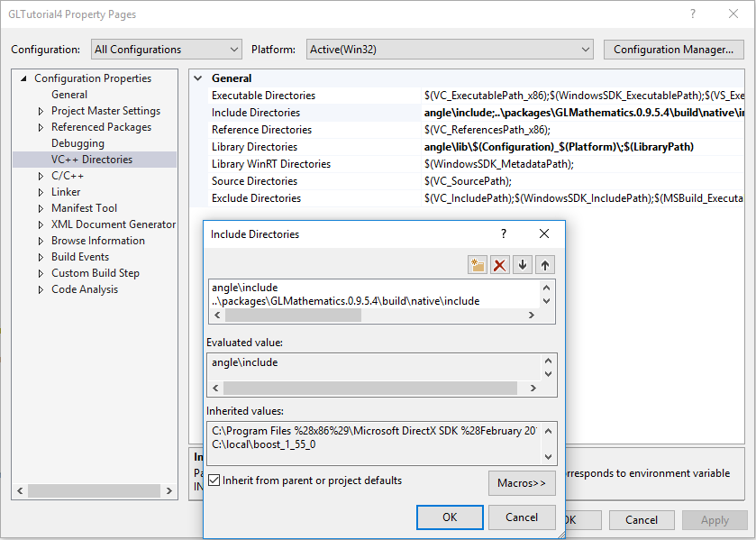Image resolution: width=756 pixels, height=540 pixels.
Task: Close the Include Directories dialog
Action: point(544,234)
